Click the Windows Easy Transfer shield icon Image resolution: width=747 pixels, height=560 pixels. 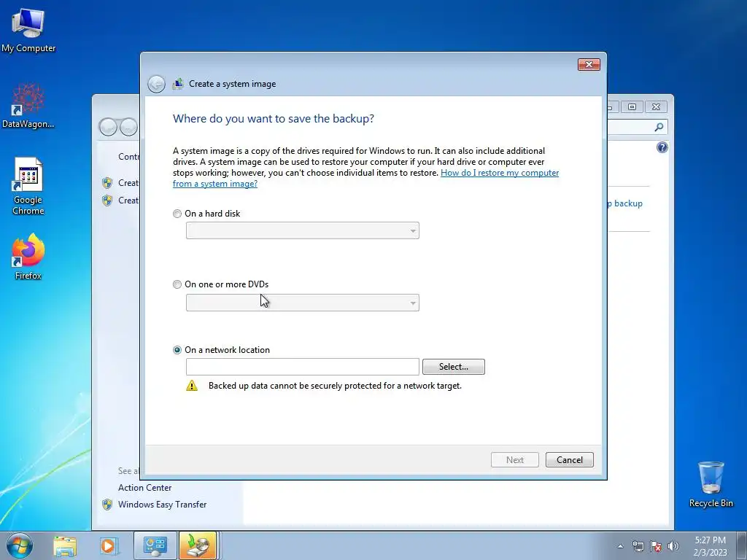tap(107, 505)
